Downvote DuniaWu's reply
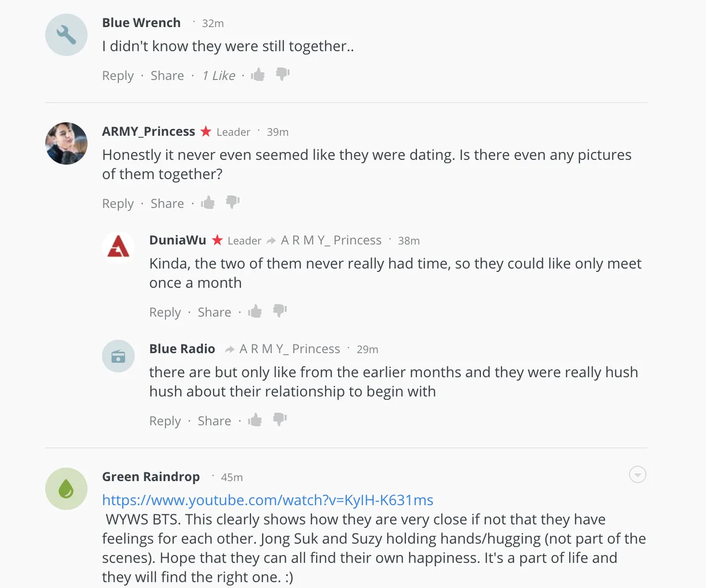 280,311
